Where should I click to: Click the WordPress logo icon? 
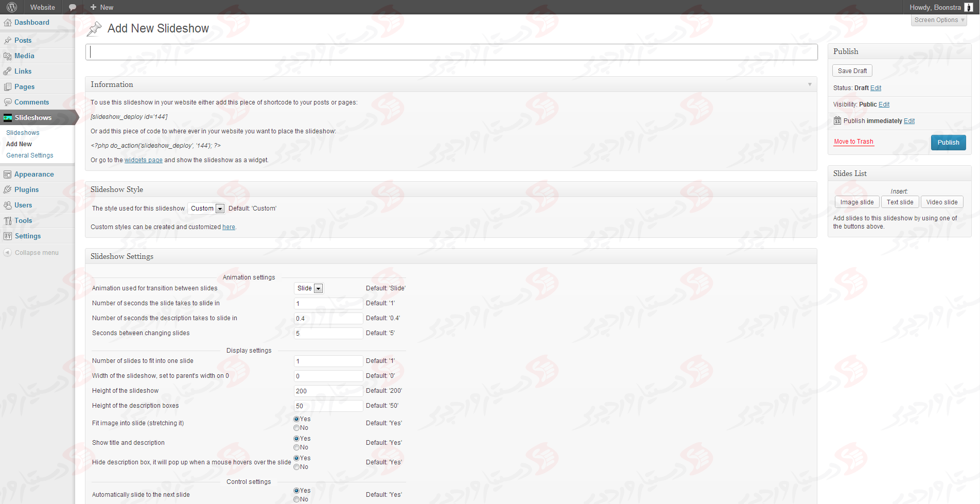point(12,7)
